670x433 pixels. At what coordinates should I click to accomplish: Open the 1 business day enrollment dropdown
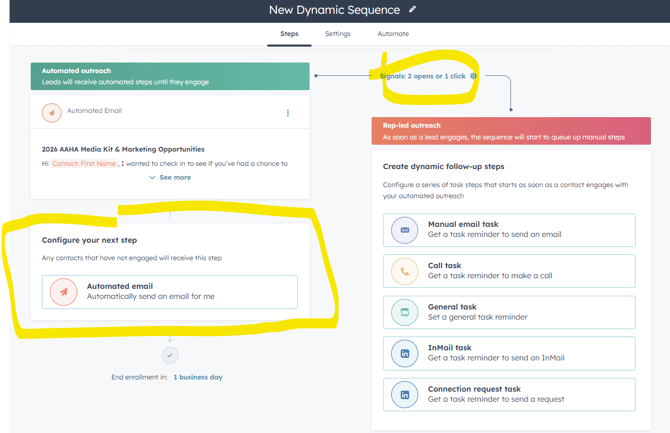tap(197, 377)
